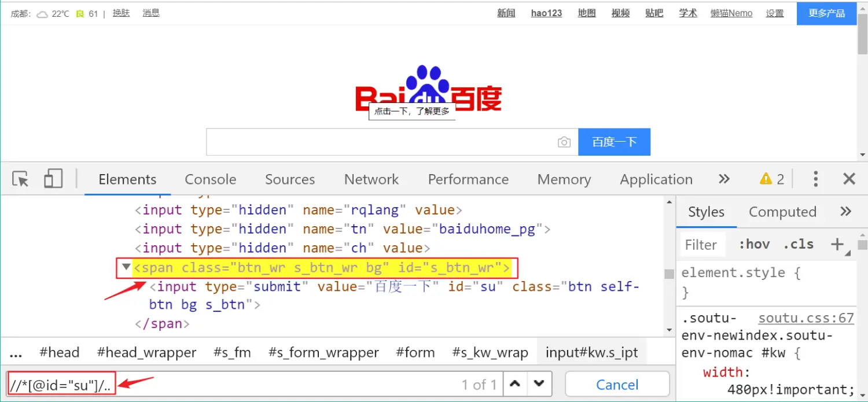Open DevTools three-dot customize menu
Image resolution: width=868 pixels, height=402 pixels.
click(815, 179)
